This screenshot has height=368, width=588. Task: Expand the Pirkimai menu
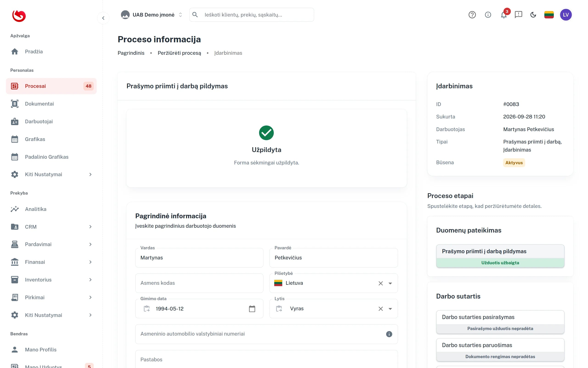[x=51, y=297]
